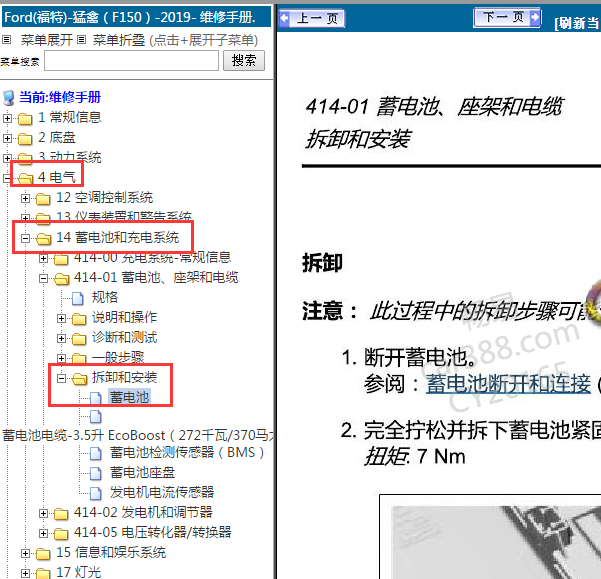
Task: Click page icon of 蓄电池检测传感器（BMS）
Action: 96,454
